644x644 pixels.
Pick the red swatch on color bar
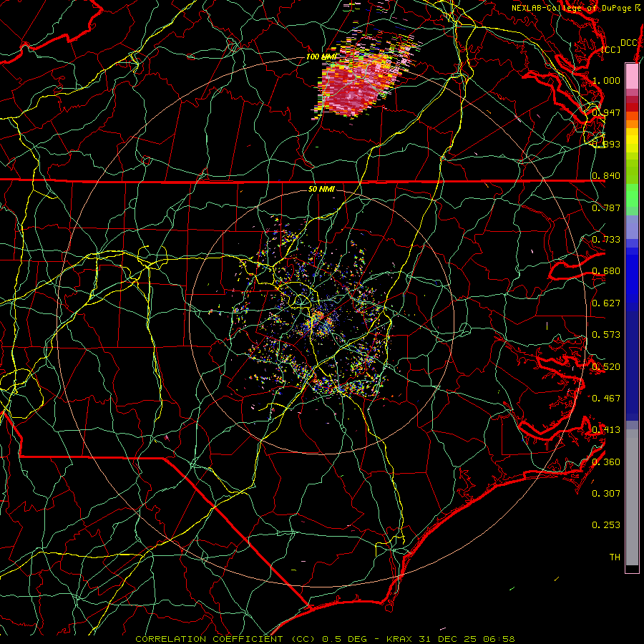pyautogui.click(x=632, y=107)
